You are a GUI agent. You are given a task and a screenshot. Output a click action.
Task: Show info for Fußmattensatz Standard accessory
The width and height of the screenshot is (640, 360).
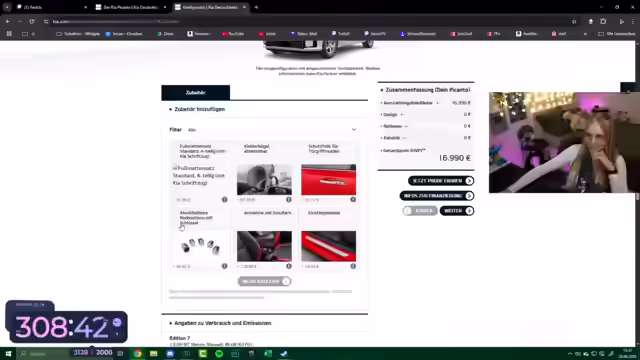coord(224,200)
